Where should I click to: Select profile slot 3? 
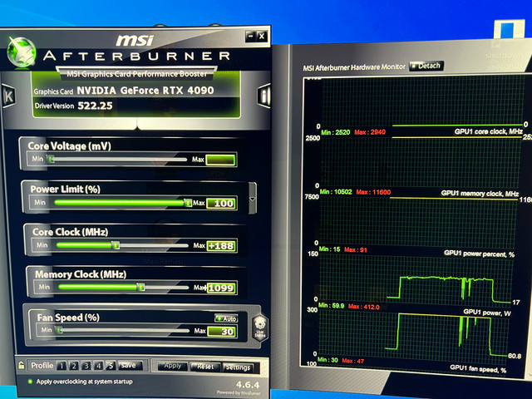(x=86, y=366)
